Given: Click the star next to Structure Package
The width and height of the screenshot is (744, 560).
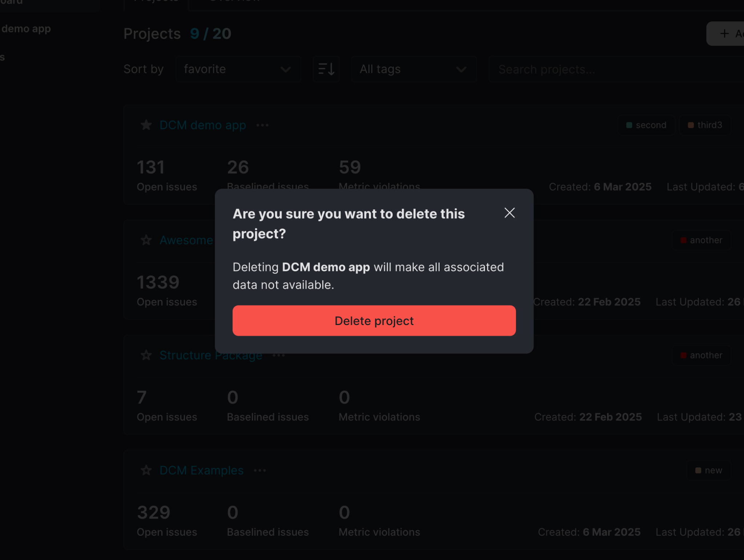Looking at the screenshot, I should [146, 355].
